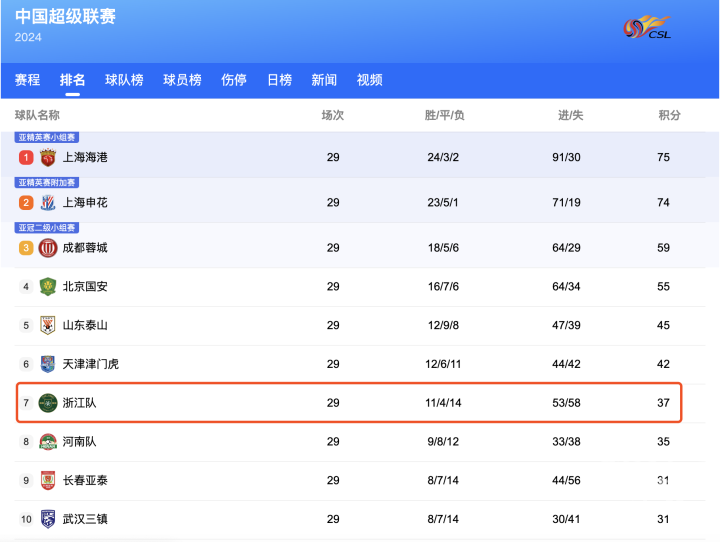The image size is (720, 542).
Task: Go to the 视频 video tab
Action: 370,80
